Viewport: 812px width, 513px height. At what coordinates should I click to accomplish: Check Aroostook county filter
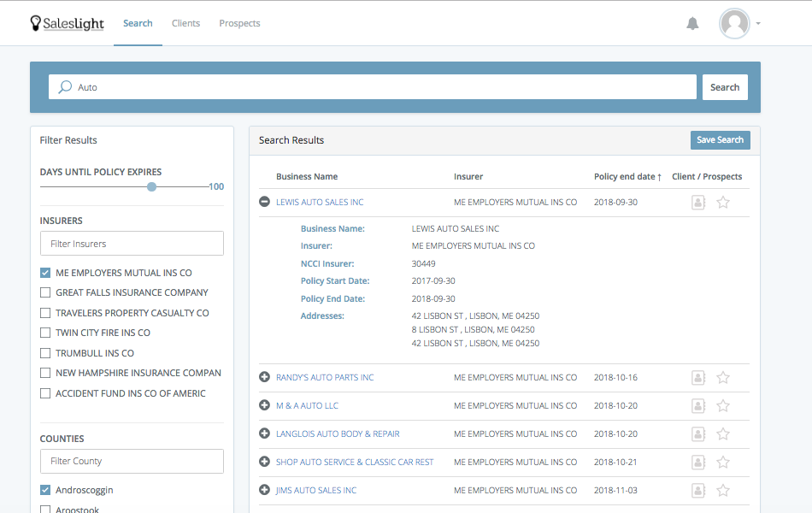[x=45, y=510]
